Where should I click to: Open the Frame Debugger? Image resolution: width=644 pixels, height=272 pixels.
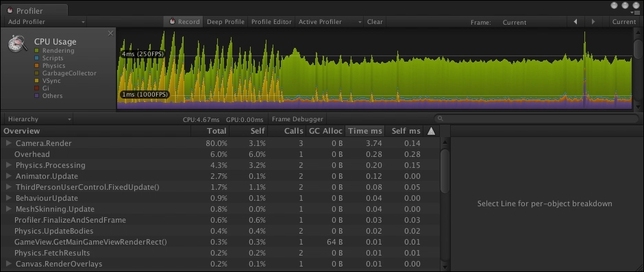[297, 119]
